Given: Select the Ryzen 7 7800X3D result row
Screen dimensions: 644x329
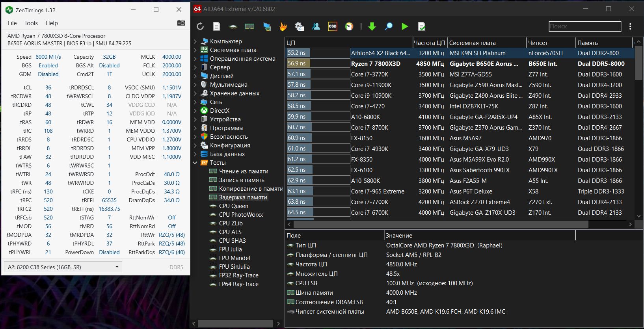Looking at the screenshot, I should (x=460, y=63).
